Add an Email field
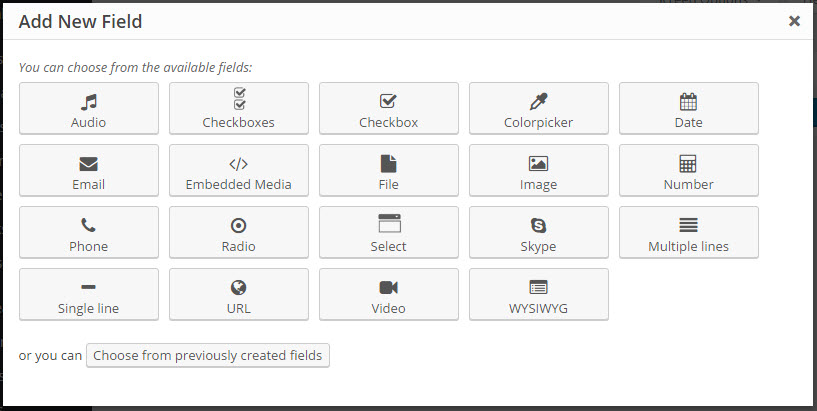 pyautogui.click(x=89, y=171)
